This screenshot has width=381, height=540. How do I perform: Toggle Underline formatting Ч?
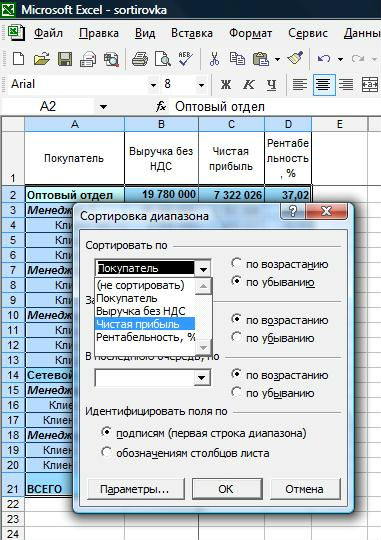tap(271, 84)
